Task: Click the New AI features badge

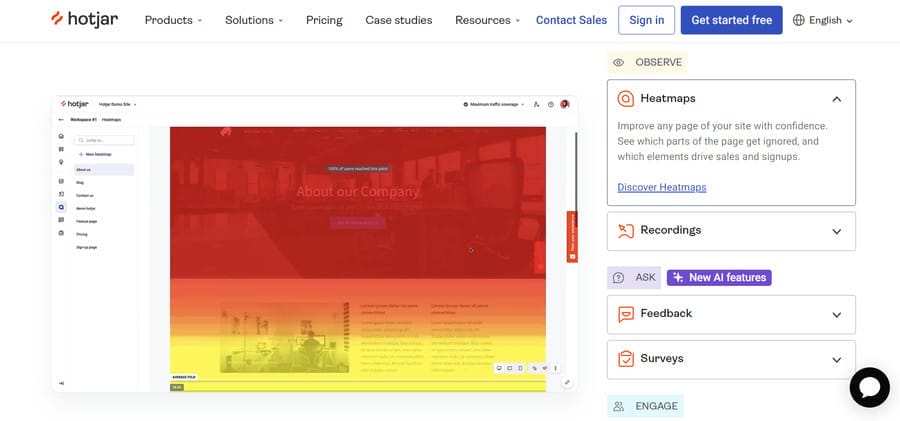Action: coord(719,277)
